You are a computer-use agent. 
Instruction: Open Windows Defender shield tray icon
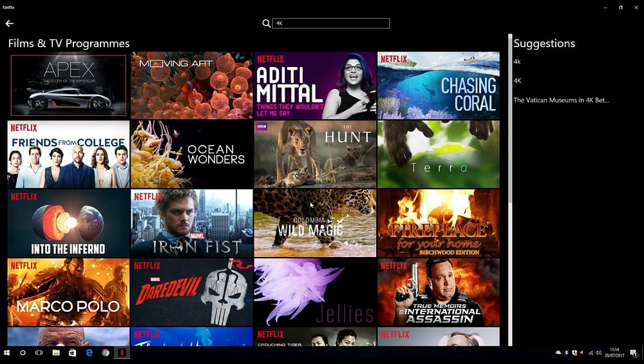[x=574, y=352]
